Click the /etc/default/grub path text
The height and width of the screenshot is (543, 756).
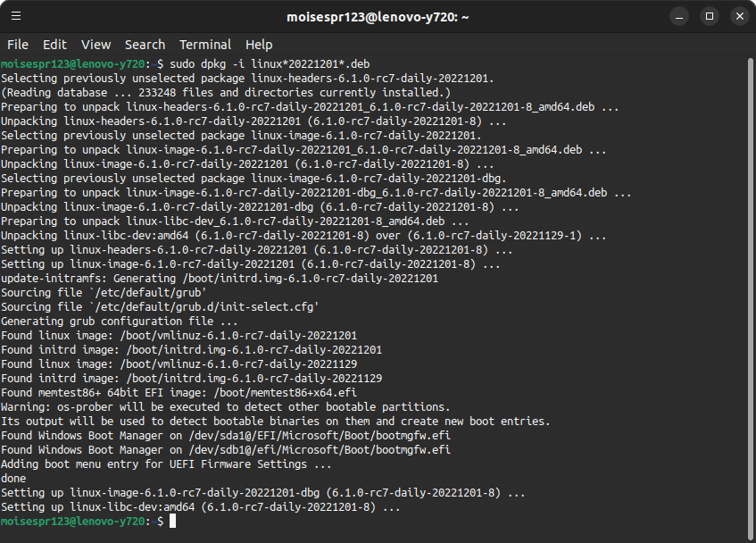(147, 293)
